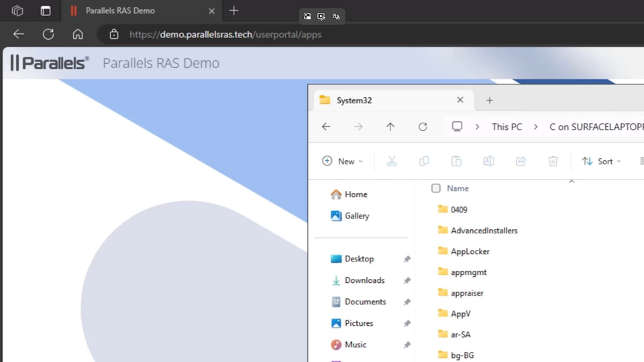
Task: Click the Copy icon
Action: coord(424,162)
